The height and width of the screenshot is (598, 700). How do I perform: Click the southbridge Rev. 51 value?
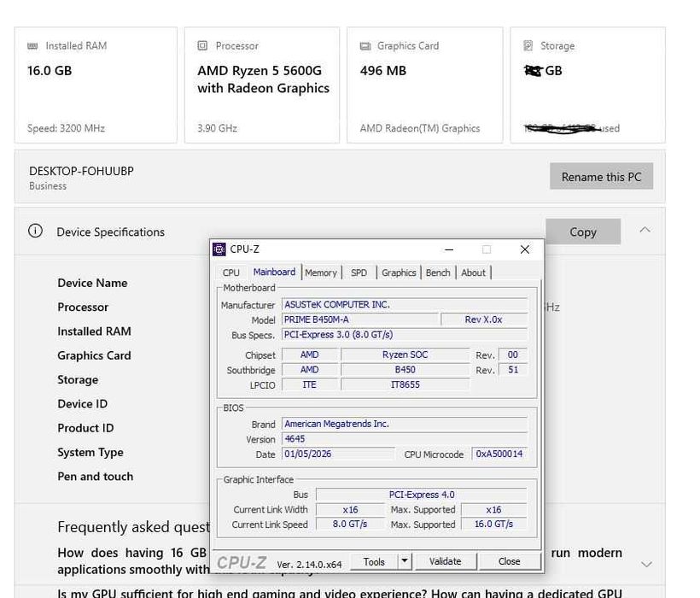pos(513,370)
